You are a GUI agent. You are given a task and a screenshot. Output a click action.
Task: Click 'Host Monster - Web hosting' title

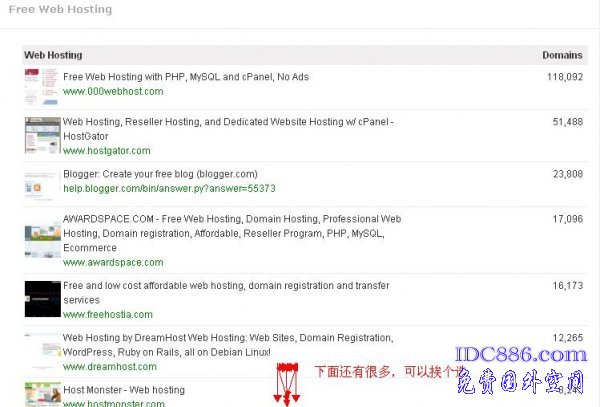tap(123, 390)
